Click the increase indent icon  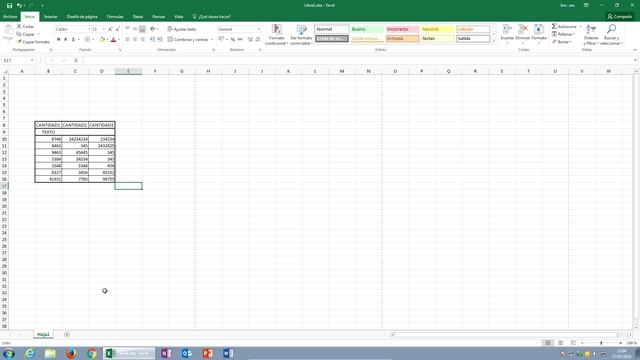[160, 40]
